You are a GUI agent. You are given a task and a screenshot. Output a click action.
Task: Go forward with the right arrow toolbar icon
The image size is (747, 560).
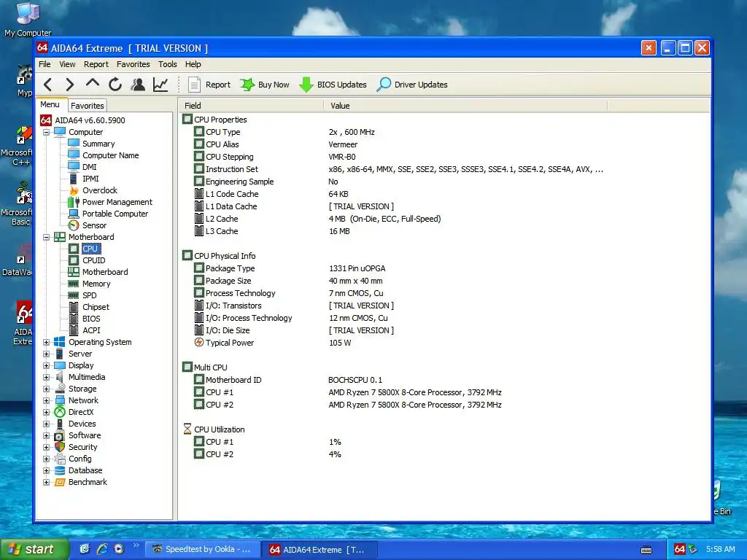tap(69, 85)
